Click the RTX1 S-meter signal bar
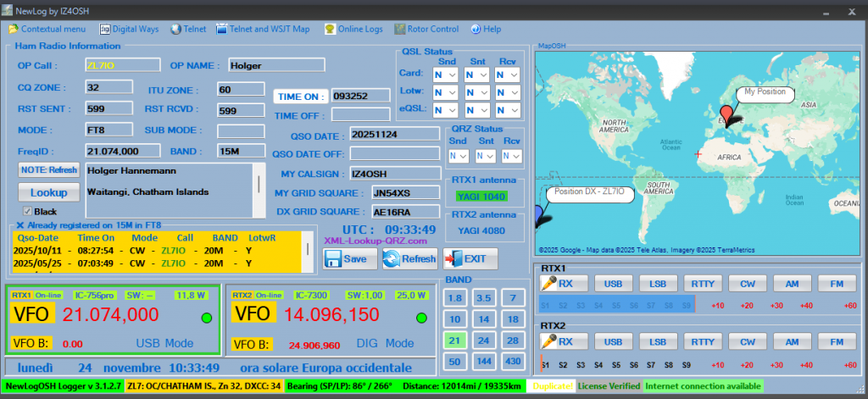This screenshot has height=399, width=868. (x=616, y=304)
